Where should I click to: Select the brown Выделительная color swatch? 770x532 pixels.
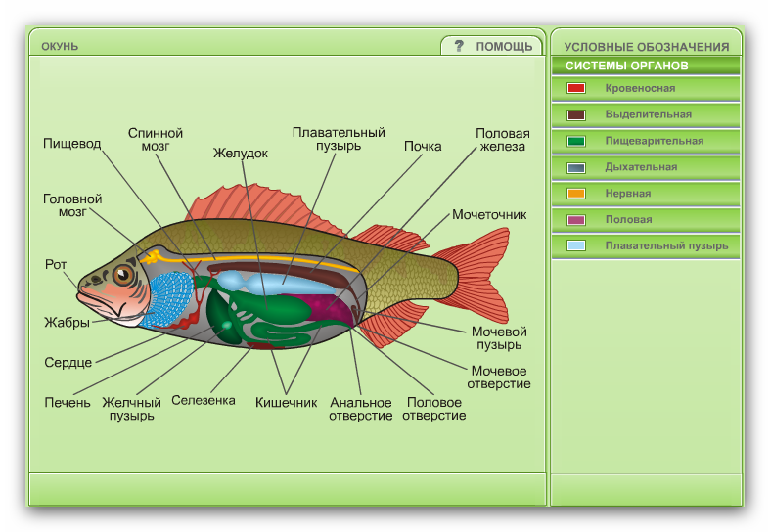point(576,114)
